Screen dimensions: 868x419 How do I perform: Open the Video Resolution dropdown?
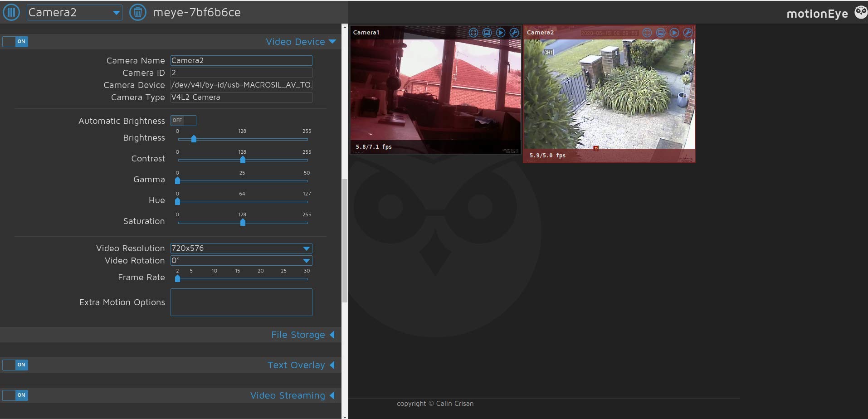tap(241, 248)
